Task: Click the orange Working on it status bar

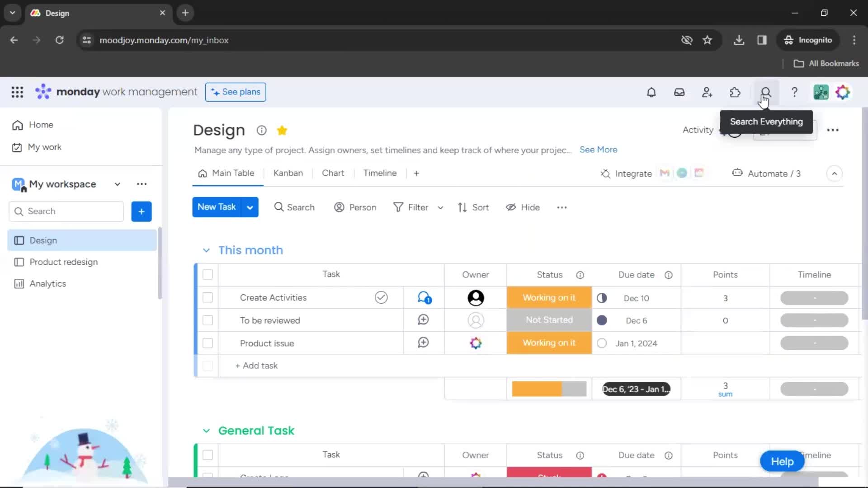Action: click(548, 297)
